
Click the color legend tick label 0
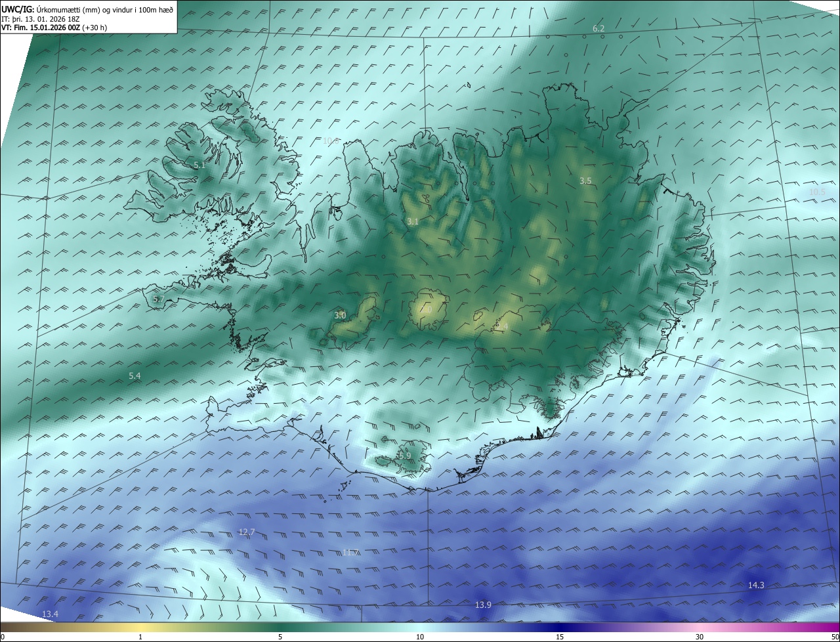(x=3, y=637)
